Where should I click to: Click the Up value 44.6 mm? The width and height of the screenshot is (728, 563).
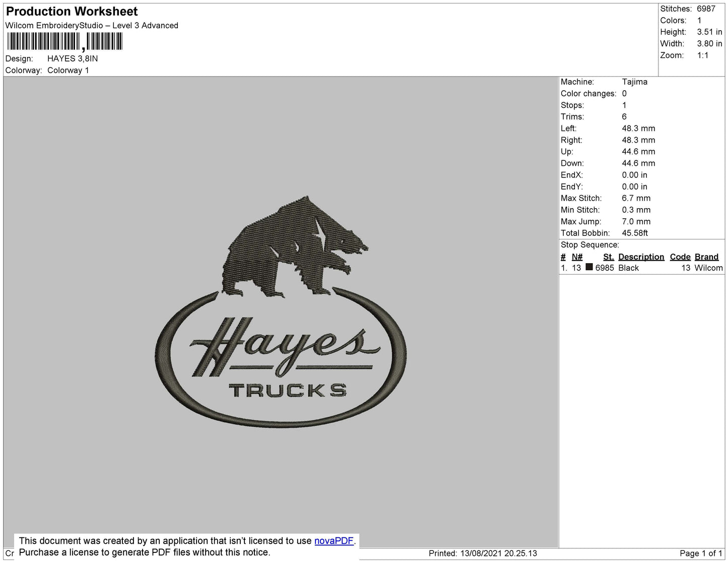coord(638,151)
